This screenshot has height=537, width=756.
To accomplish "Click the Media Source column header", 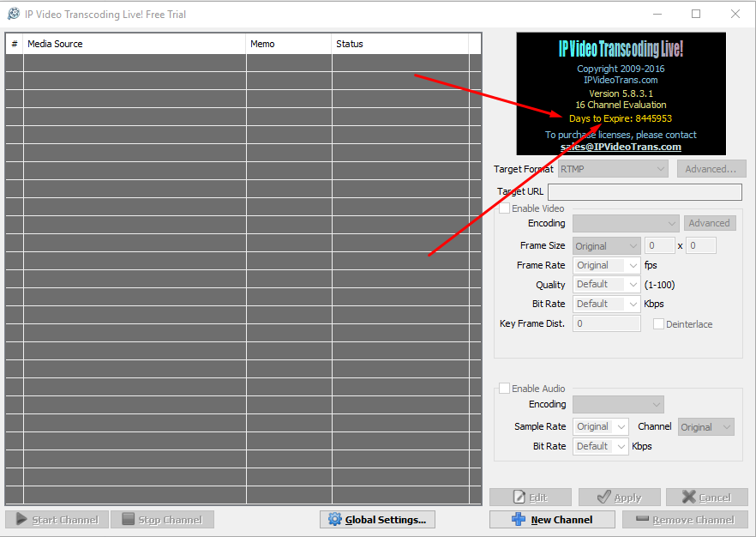I will coord(135,44).
